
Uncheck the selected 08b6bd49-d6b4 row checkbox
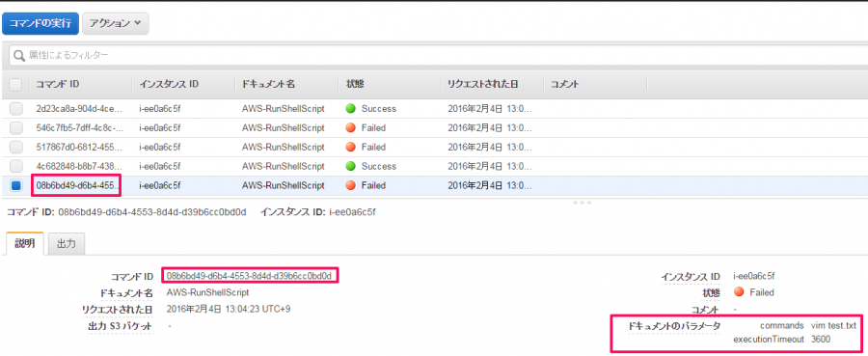tap(16, 186)
